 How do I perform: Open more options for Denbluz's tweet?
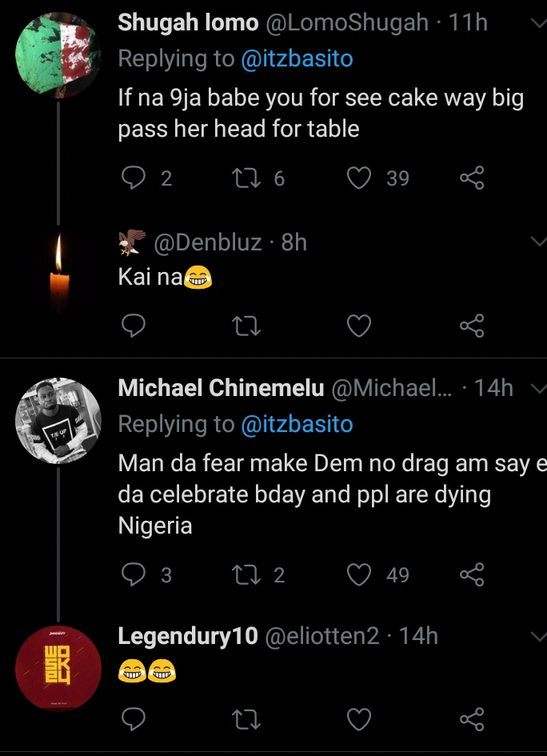tap(537, 242)
